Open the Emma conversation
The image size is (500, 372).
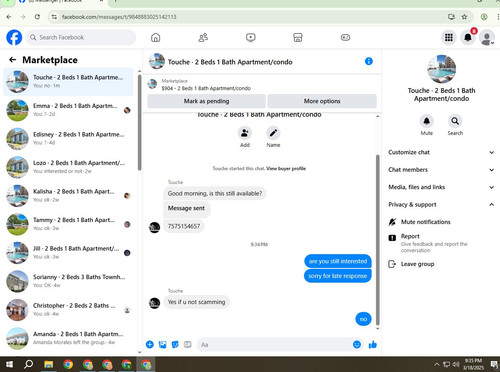(x=68, y=110)
